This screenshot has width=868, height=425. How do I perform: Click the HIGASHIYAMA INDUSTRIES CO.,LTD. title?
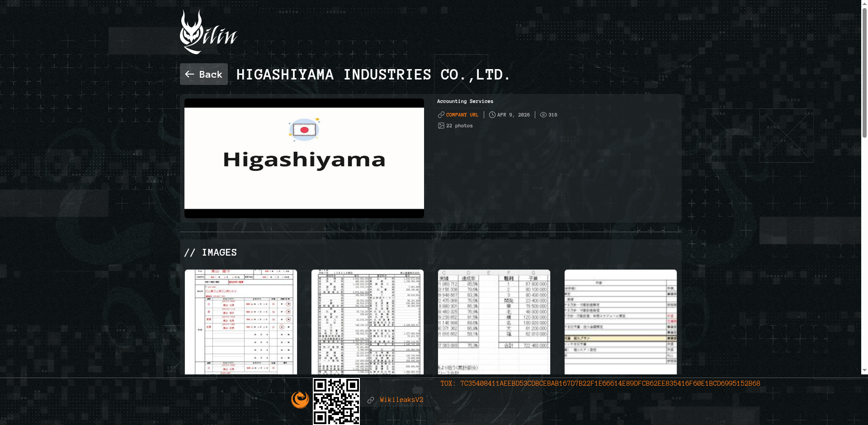pos(373,75)
